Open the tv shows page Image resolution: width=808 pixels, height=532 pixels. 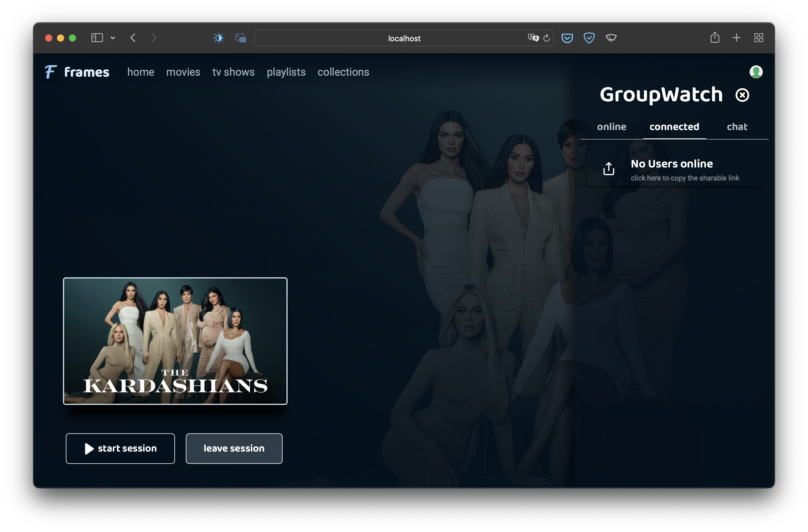(x=233, y=72)
